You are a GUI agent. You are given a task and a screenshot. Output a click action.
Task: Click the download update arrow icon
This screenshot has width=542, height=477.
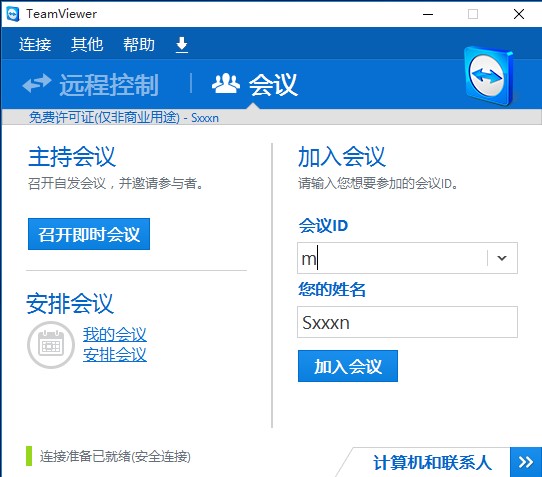click(182, 45)
